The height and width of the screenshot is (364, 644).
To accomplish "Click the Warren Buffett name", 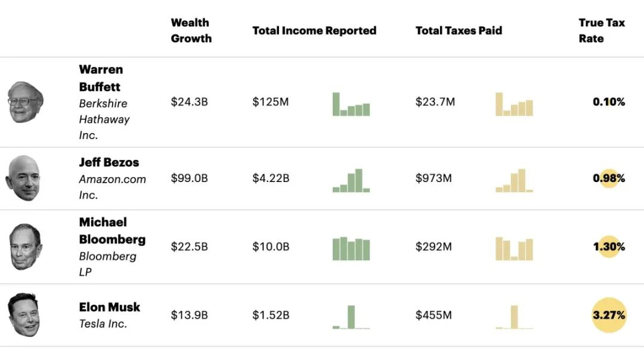I will point(100,78).
